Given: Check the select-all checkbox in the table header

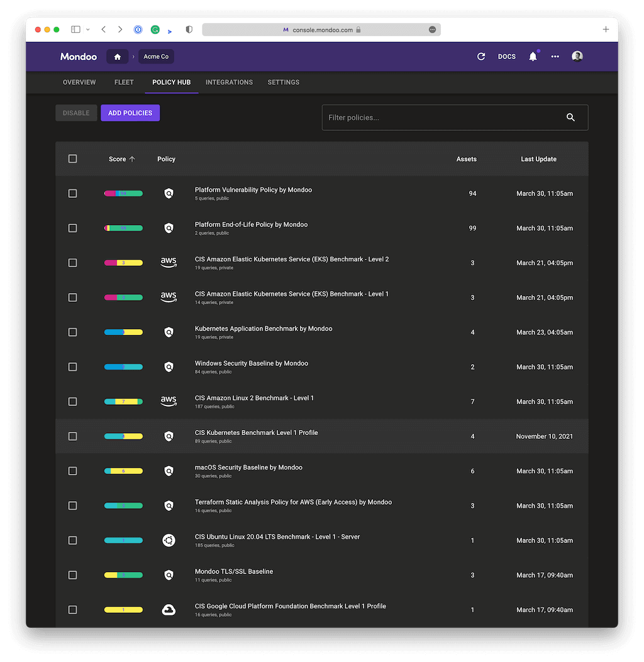Looking at the screenshot, I should click(72, 158).
